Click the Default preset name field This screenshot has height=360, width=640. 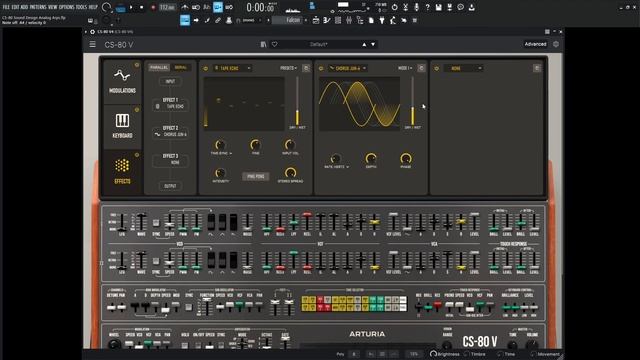tap(318, 44)
